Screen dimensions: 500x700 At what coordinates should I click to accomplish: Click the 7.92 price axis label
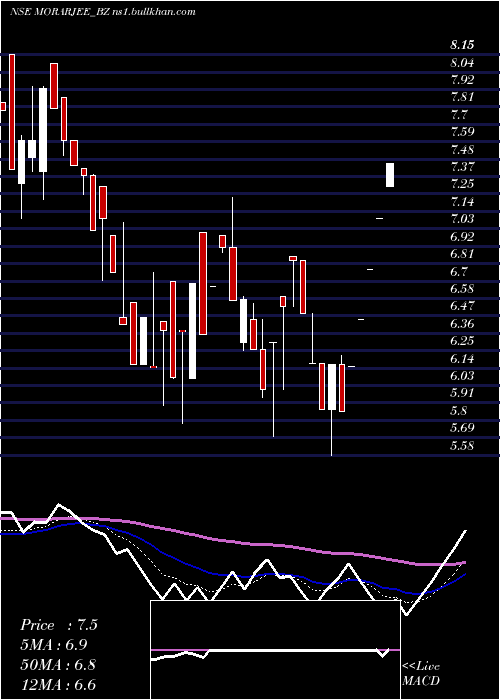click(462, 80)
